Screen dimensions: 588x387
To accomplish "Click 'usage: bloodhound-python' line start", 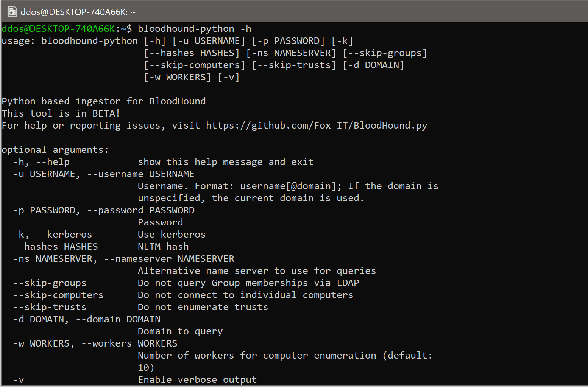I will pos(70,41).
